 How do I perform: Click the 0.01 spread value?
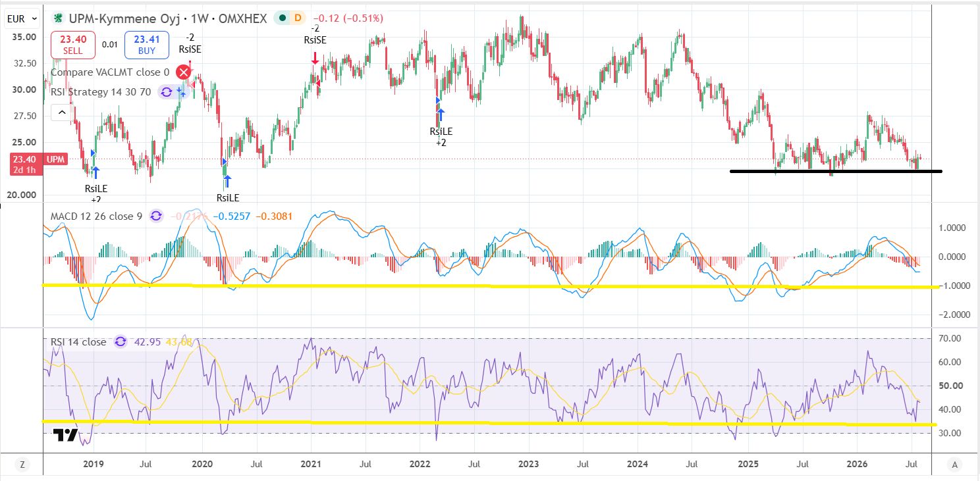(110, 45)
